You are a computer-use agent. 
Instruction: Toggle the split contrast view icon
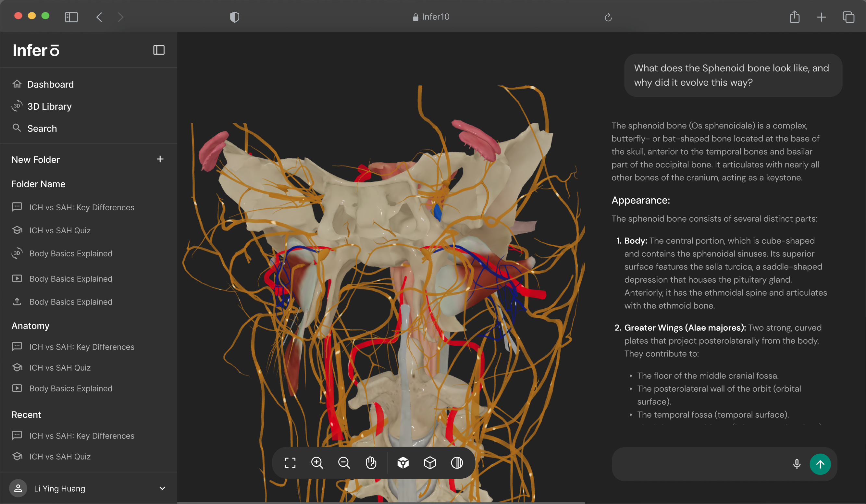click(457, 463)
